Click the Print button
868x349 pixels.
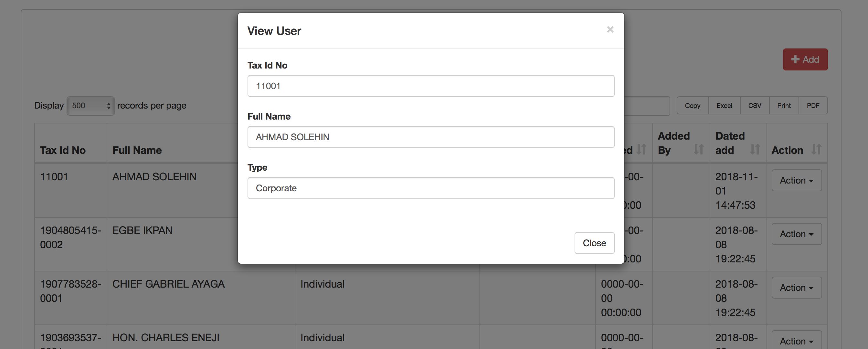click(784, 106)
